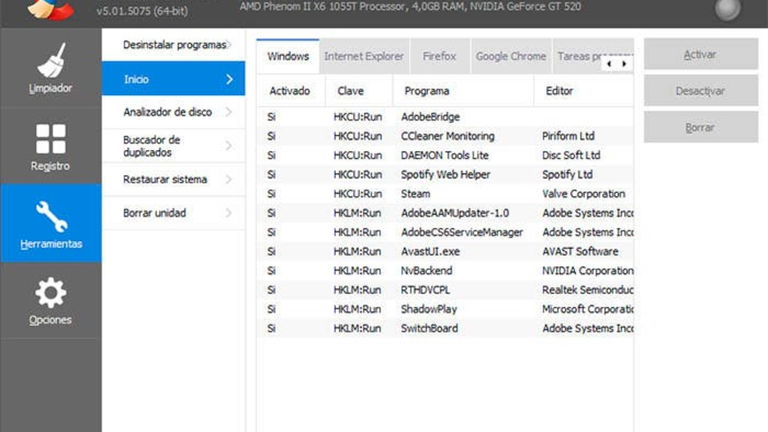The height and width of the screenshot is (432, 768).
Task: Expand chevron next to Buscador de duplicados
Action: click(229, 146)
